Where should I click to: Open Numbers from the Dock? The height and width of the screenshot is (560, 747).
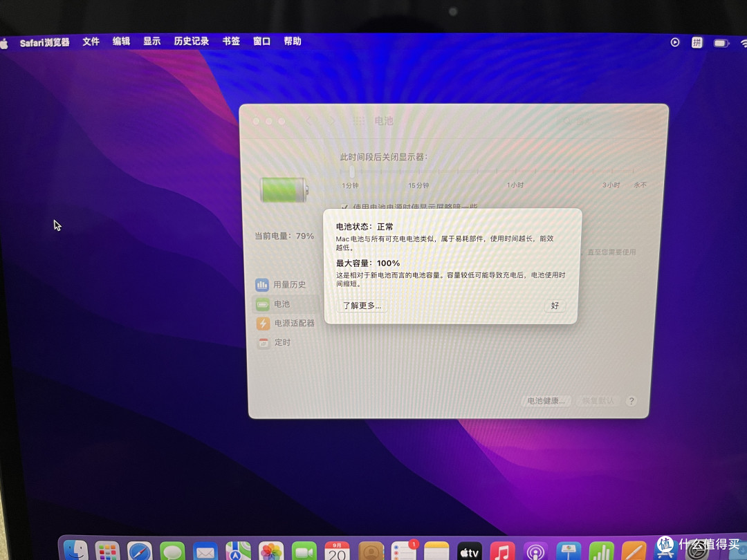[601, 552]
